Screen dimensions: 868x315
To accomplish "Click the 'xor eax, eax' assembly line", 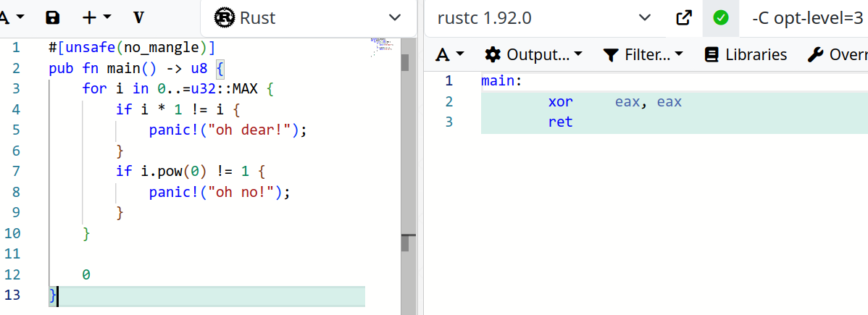I will coord(614,101).
